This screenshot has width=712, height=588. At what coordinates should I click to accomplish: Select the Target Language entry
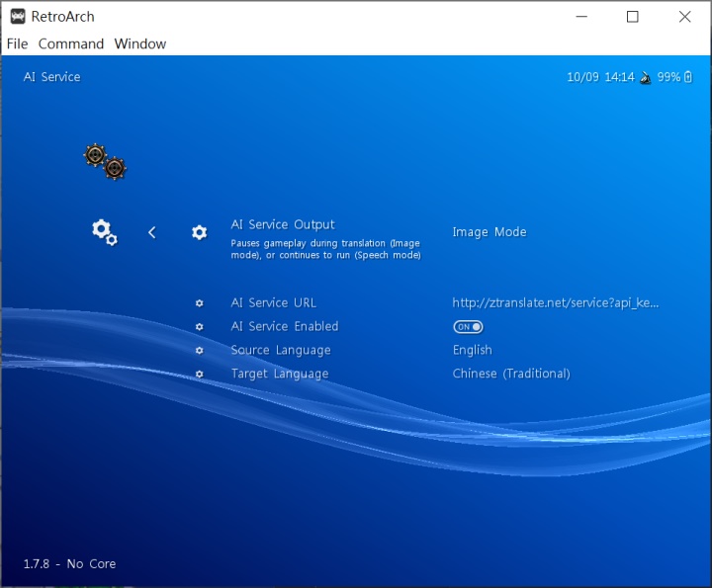tap(280, 374)
